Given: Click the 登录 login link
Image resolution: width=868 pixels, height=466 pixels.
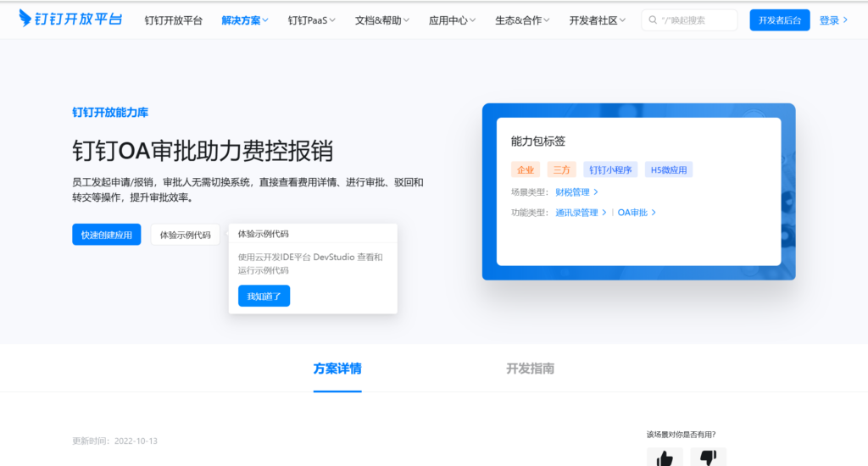Looking at the screenshot, I should (x=833, y=20).
